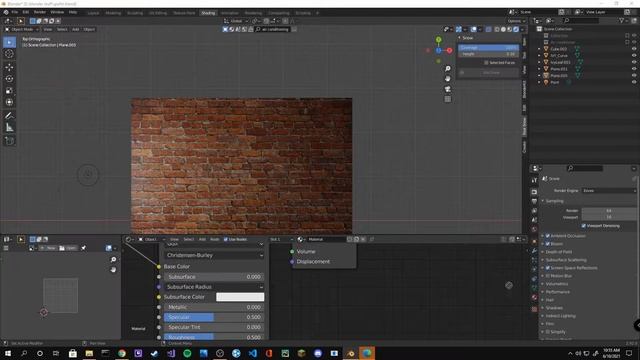
Task: Select the Measure tool
Action: [x=9, y=128]
